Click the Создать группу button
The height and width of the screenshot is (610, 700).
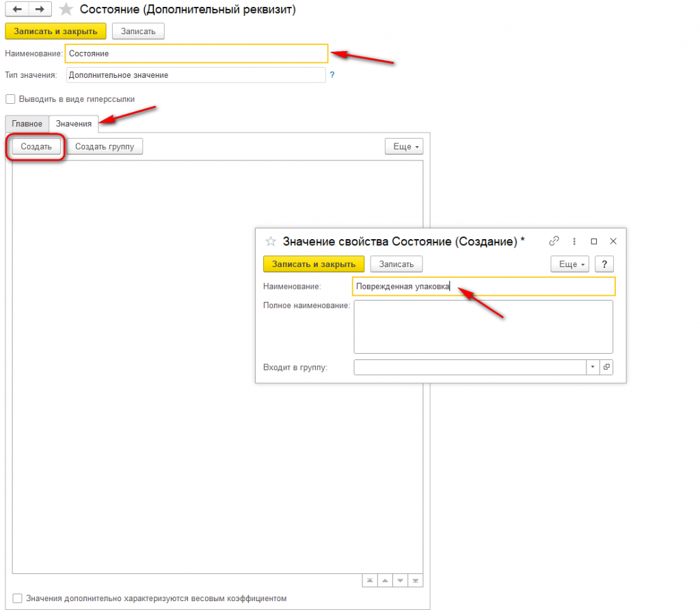click(105, 146)
